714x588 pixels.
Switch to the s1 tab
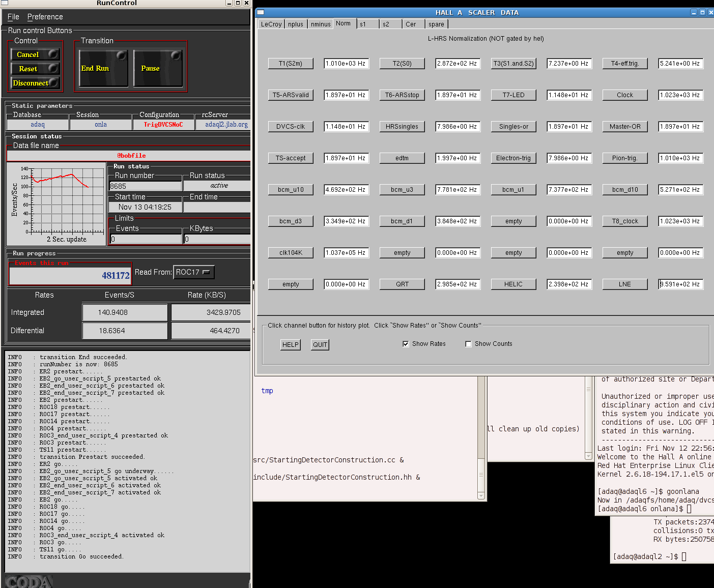(367, 24)
